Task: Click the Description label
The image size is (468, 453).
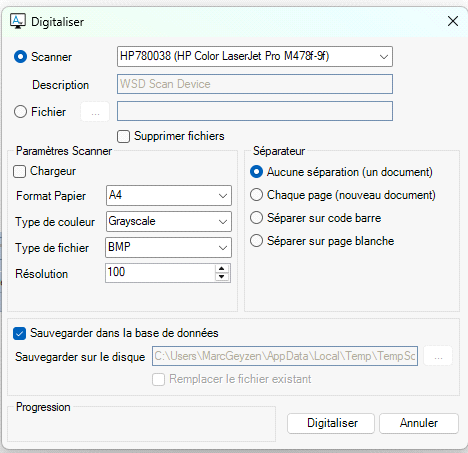Action: point(61,85)
